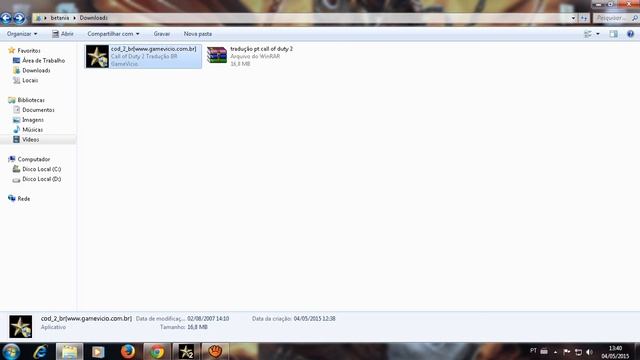This screenshot has width=640, height=360.
Task: Switch to Windows Explorer taskbar icon
Action: pyautogui.click(x=69, y=351)
